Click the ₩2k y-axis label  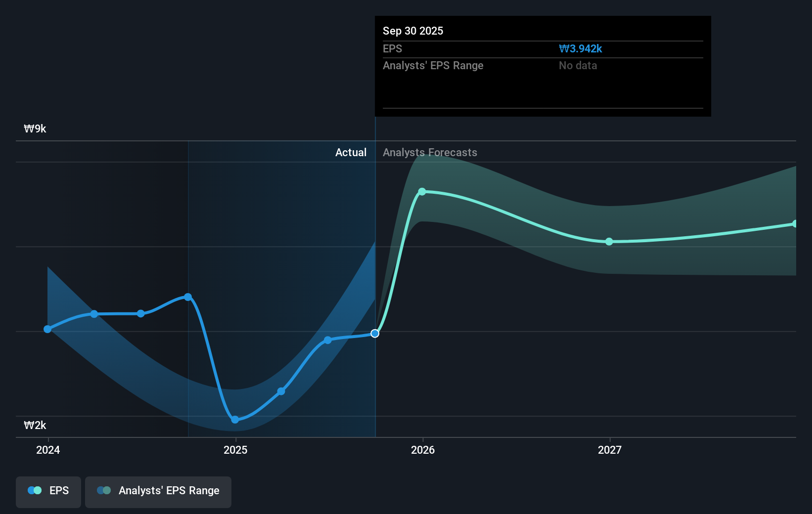point(35,426)
